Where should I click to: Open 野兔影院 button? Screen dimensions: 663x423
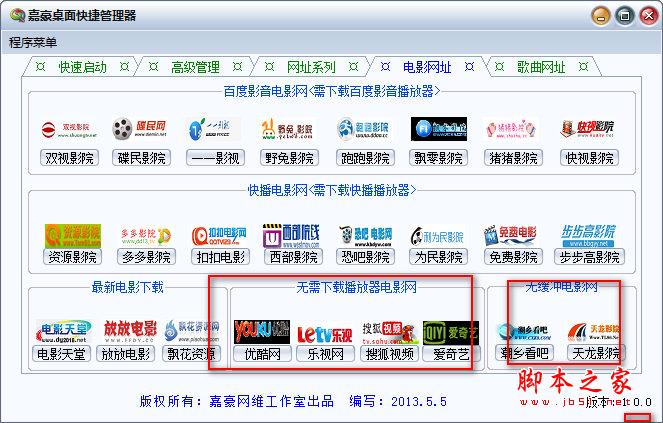[x=289, y=158]
